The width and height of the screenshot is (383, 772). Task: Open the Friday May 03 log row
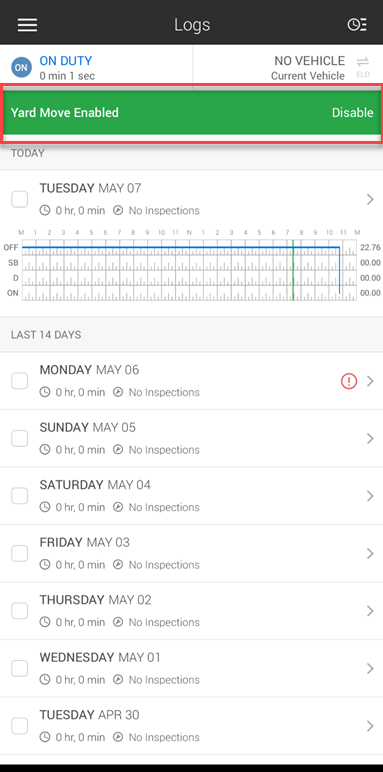click(x=192, y=554)
